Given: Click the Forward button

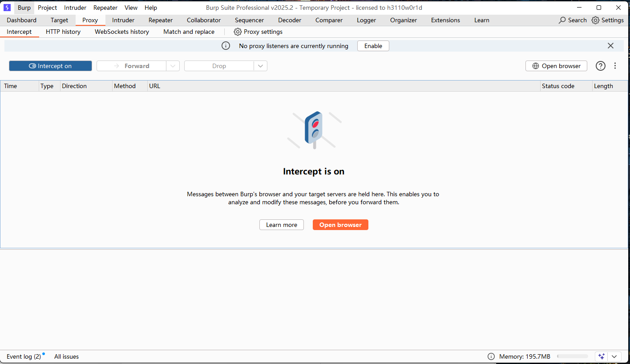Looking at the screenshot, I should coord(132,66).
